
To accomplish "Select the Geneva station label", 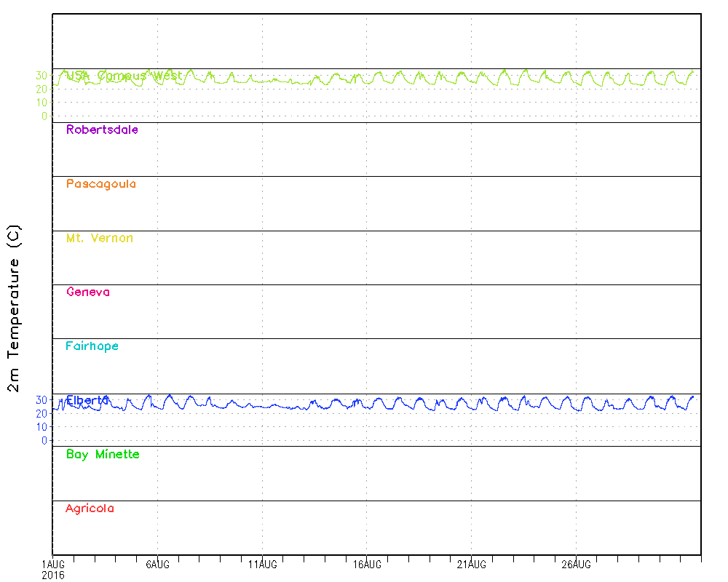I will coord(88,292).
